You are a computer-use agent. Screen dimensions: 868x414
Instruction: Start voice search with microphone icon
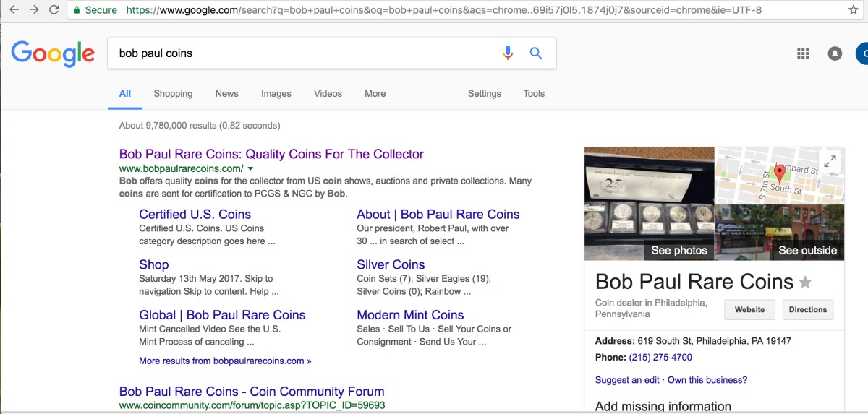pos(508,53)
